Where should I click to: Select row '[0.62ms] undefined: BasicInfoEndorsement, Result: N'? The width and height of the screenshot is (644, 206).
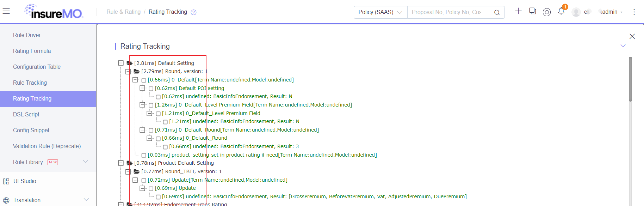pos(227,96)
